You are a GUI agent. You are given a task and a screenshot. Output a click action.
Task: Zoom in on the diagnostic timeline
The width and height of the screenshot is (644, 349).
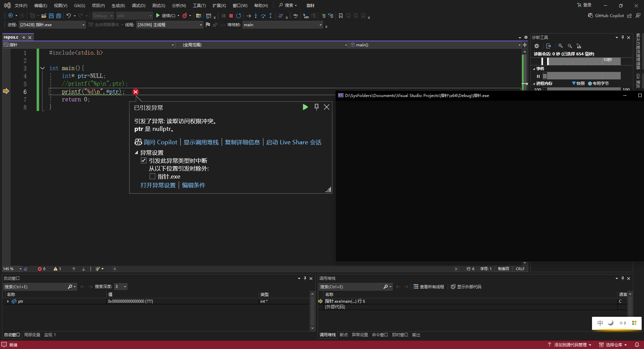(x=560, y=46)
